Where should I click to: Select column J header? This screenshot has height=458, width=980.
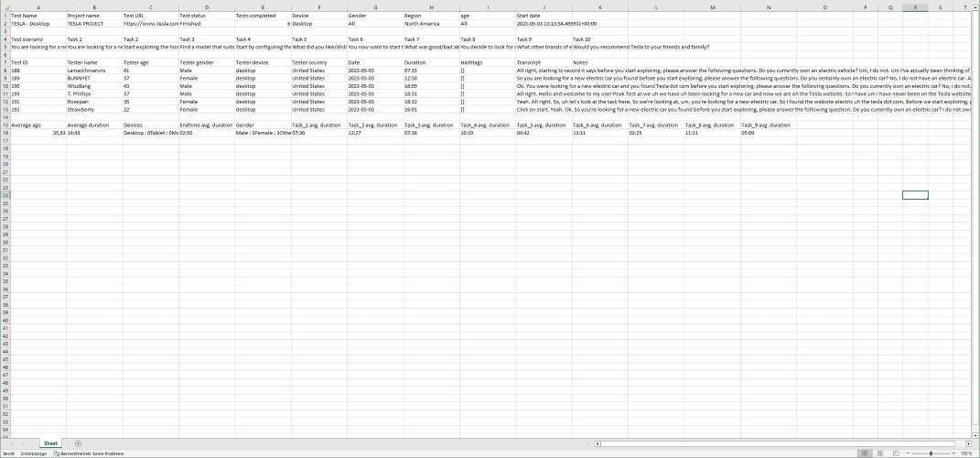click(x=544, y=7)
